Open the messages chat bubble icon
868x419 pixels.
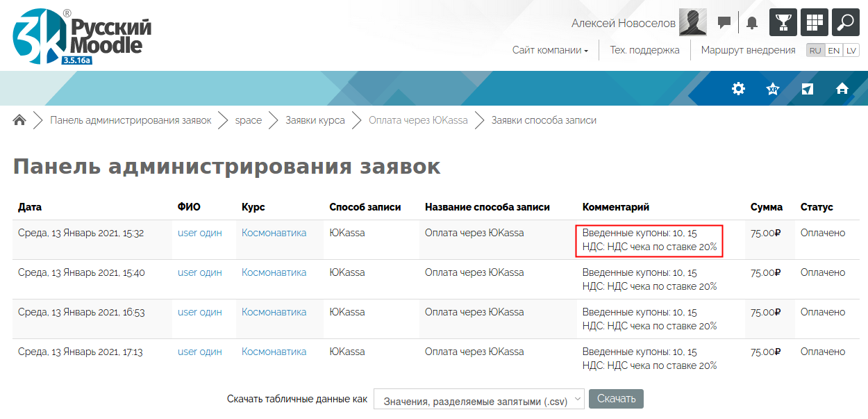pyautogui.click(x=724, y=23)
